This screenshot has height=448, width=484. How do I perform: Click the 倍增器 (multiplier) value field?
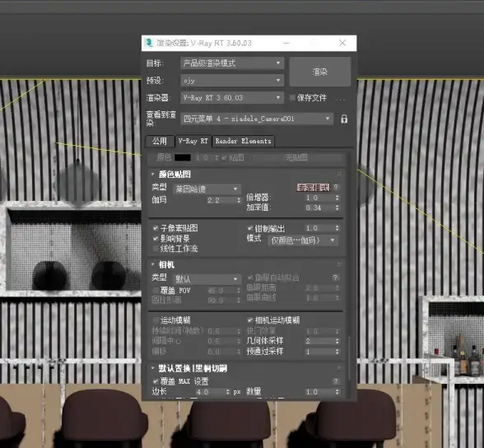(x=319, y=198)
